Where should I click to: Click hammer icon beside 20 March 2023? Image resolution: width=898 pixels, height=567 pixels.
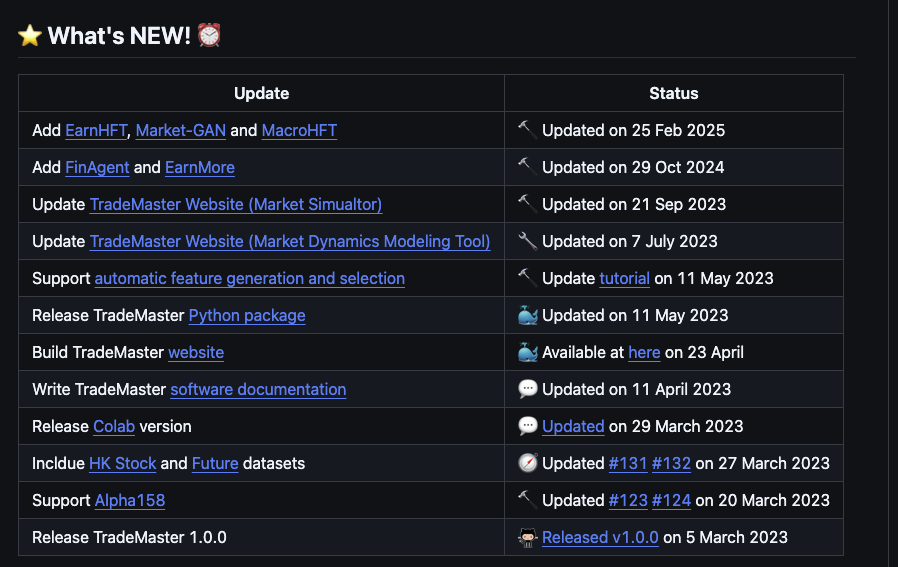[x=527, y=500]
